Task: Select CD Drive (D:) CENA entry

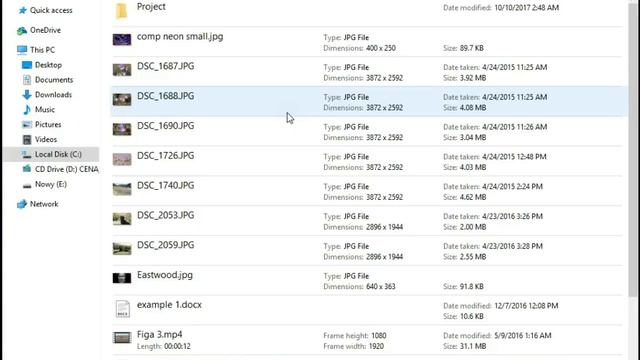Action: pyautogui.click(x=67, y=169)
